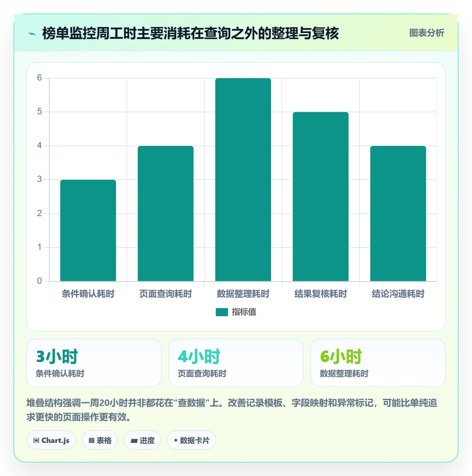
Task: Click the 指标值 legend text
Action: (244, 312)
